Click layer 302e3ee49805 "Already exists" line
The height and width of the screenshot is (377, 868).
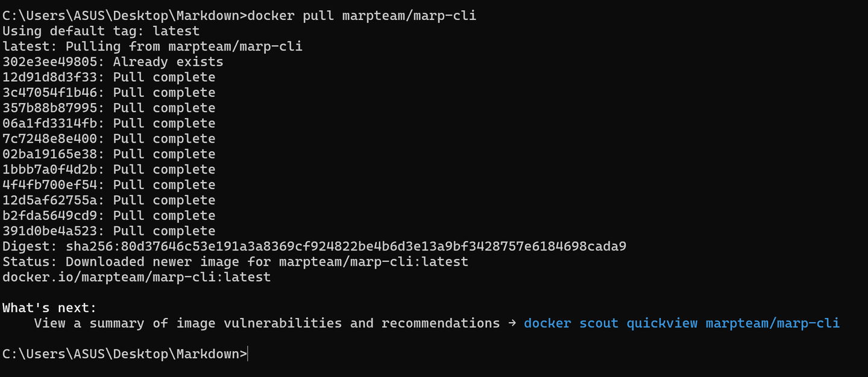pyautogui.click(x=113, y=62)
